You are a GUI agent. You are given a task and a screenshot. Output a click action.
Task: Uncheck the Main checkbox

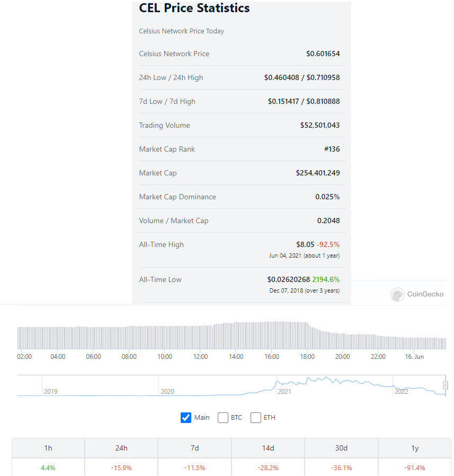click(x=186, y=418)
